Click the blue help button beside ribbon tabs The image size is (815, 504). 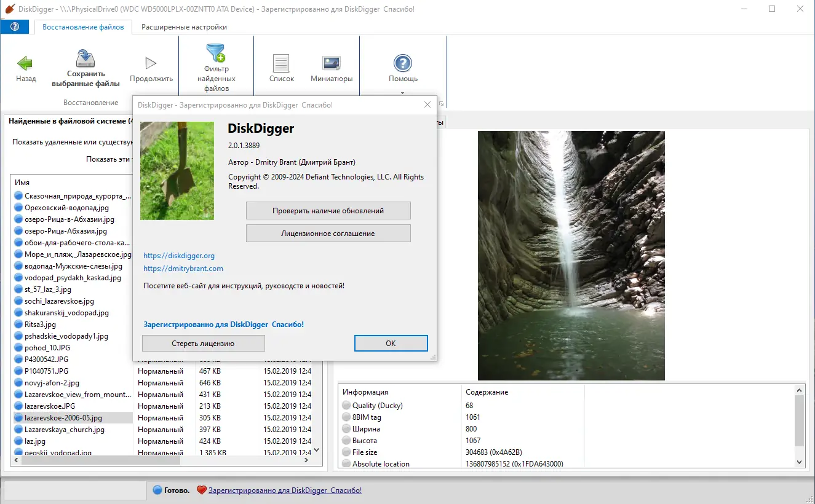(15, 27)
